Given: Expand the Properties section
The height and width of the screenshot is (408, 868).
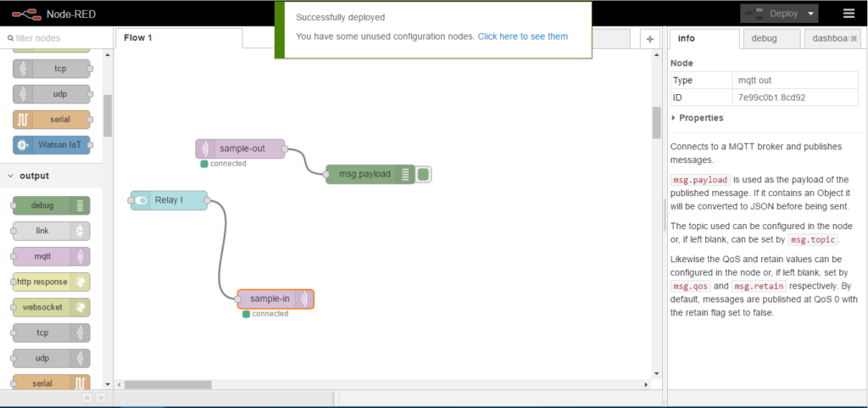Looking at the screenshot, I should [698, 118].
